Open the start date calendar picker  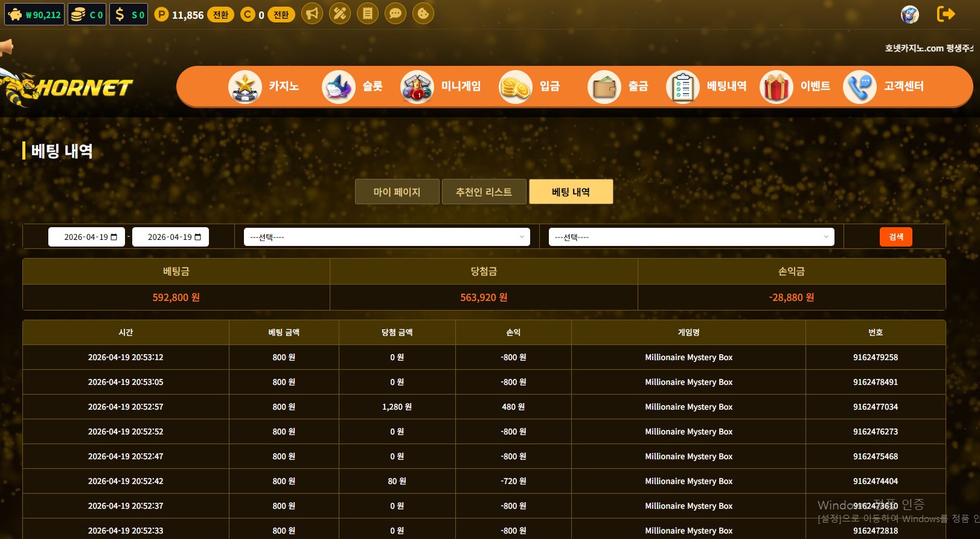(x=114, y=237)
